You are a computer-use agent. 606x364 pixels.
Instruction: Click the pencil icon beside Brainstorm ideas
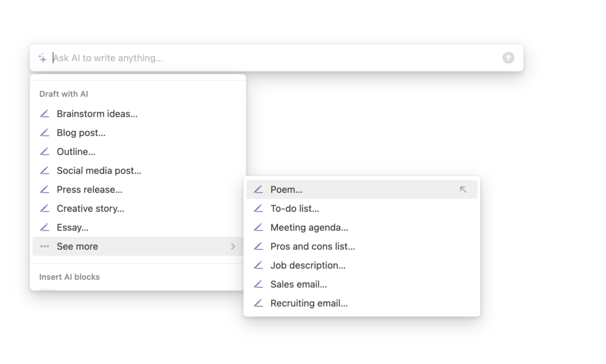(x=44, y=114)
